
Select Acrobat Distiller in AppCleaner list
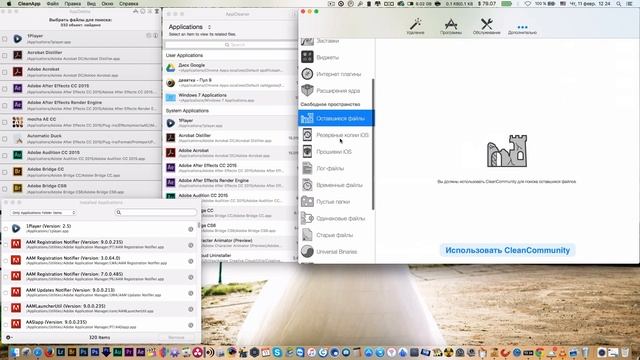tap(231, 138)
